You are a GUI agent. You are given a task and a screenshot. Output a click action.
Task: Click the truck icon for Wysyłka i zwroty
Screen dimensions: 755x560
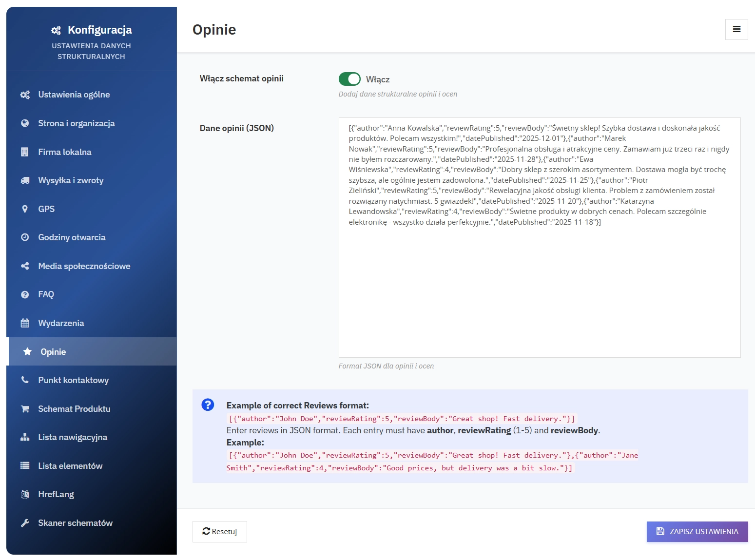(x=25, y=180)
